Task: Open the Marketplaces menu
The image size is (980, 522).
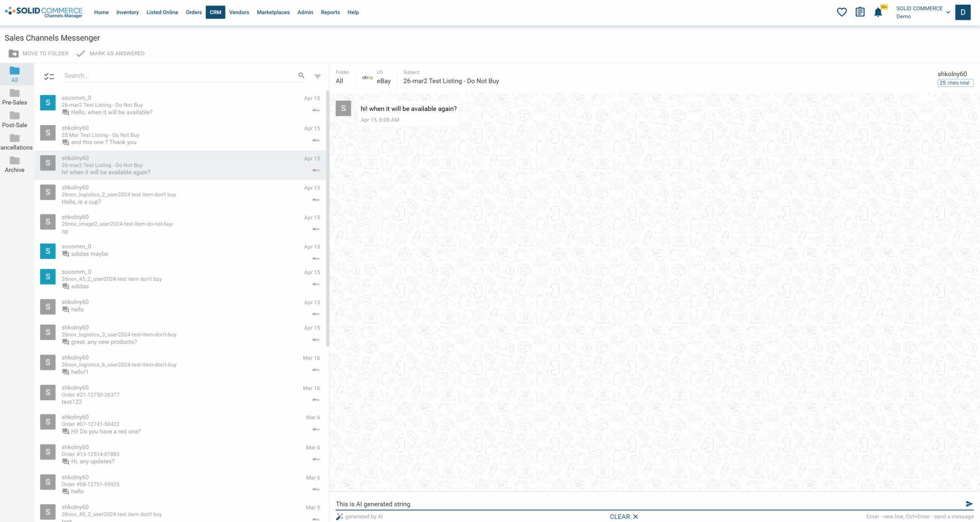Action: point(273,12)
